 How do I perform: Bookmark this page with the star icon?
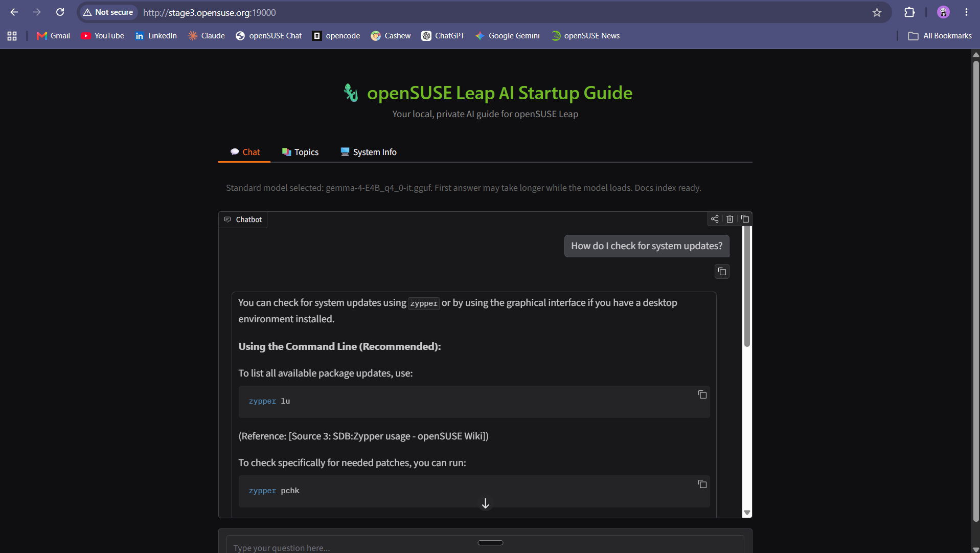click(877, 12)
